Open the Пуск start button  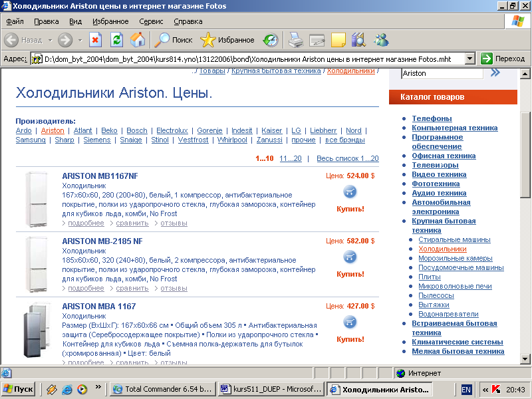[x=18, y=389]
